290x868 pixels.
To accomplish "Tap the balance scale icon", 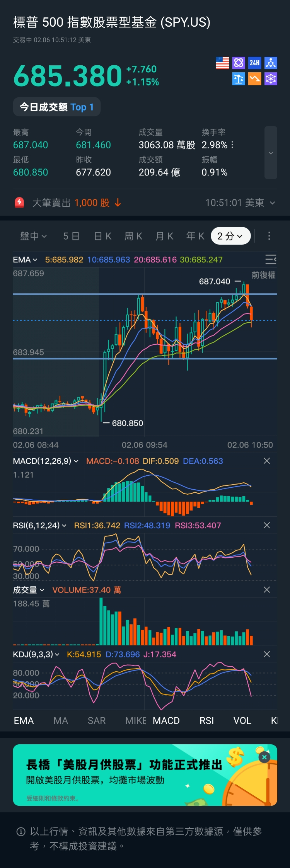I will pos(239,79).
